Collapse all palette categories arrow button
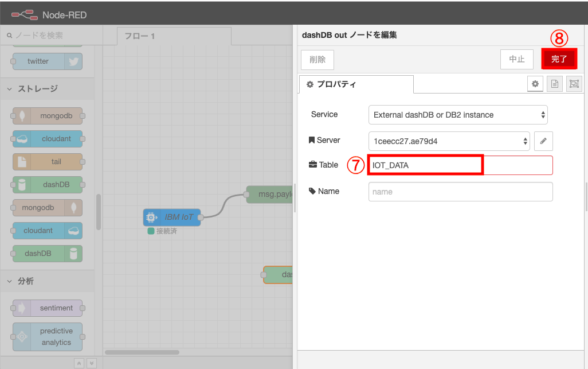This screenshot has height=369, width=588. [x=79, y=363]
